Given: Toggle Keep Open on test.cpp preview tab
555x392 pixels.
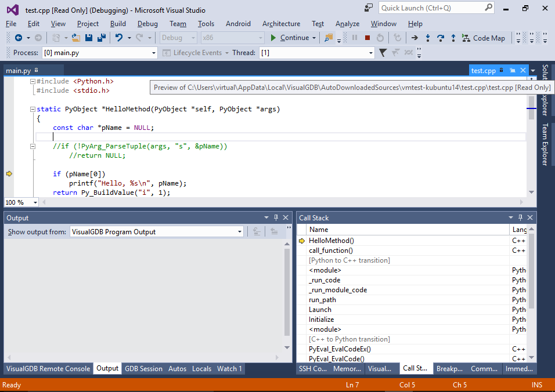Looking at the screenshot, I should [x=512, y=70].
